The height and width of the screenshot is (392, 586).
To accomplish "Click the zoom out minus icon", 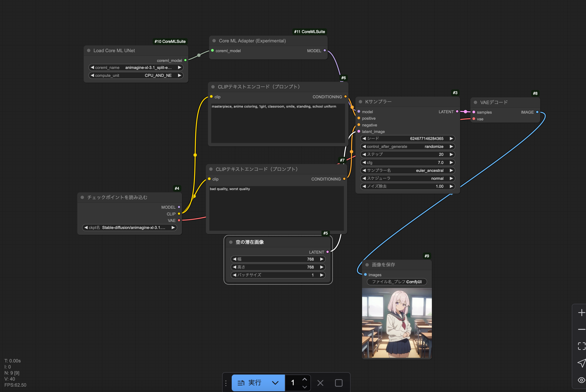I will [581, 330].
